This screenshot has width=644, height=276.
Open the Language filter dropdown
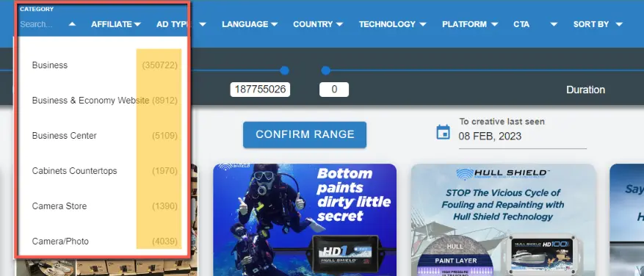click(250, 24)
